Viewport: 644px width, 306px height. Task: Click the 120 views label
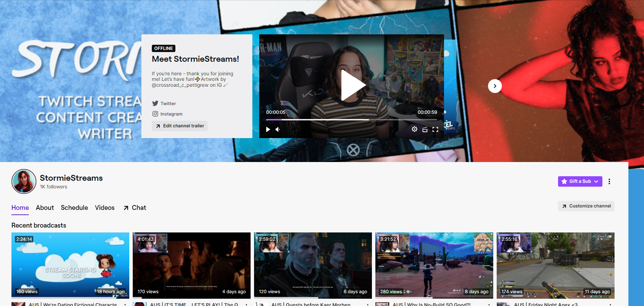click(x=269, y=291)
